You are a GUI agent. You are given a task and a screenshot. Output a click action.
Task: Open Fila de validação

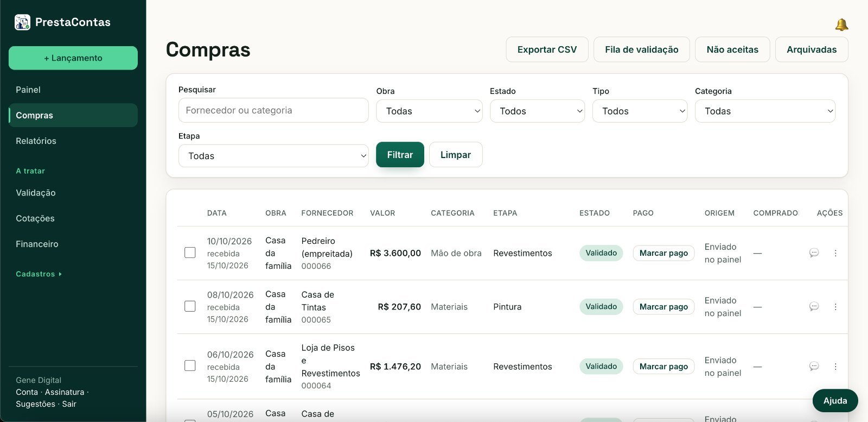642,49
